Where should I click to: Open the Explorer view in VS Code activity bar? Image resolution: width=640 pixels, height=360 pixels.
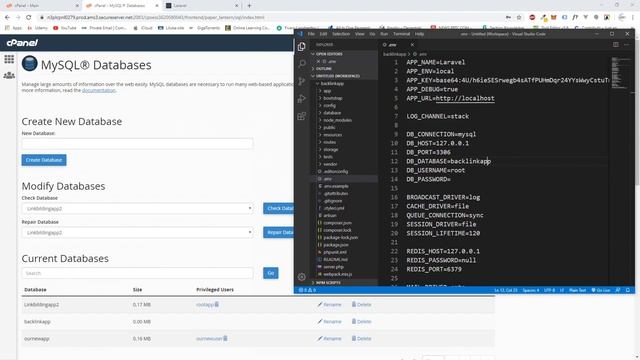pos(302,47)
